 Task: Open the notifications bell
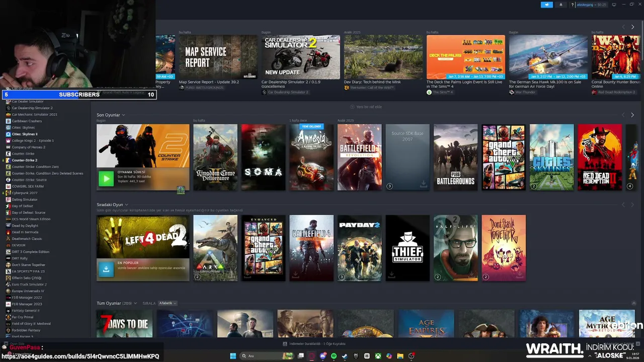(561, 5)
